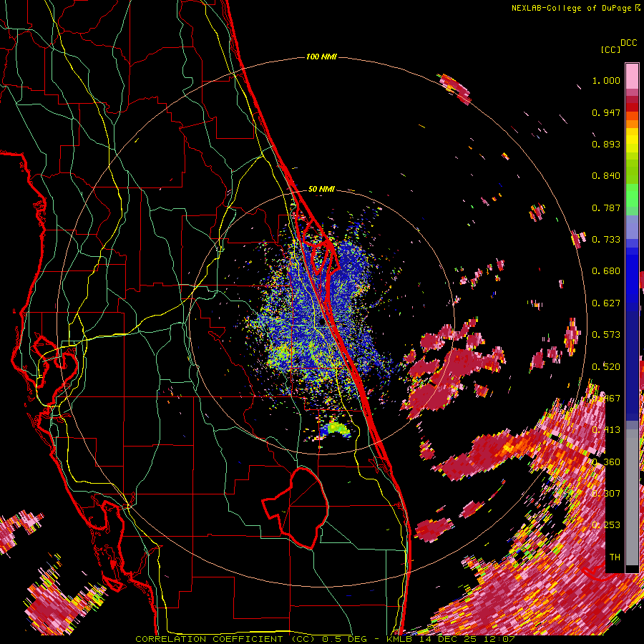
Task: Click the KMLB radar site marker at the ring center
Action: (x=322, y=322)
